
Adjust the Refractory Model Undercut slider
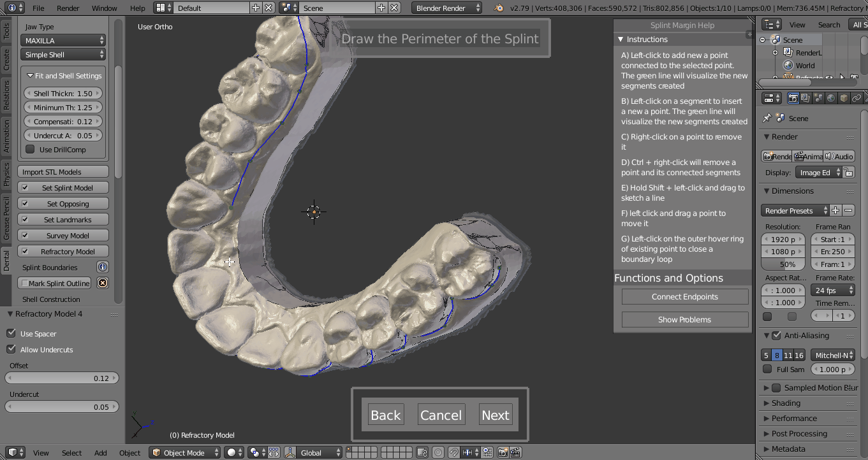pos(62,406)
